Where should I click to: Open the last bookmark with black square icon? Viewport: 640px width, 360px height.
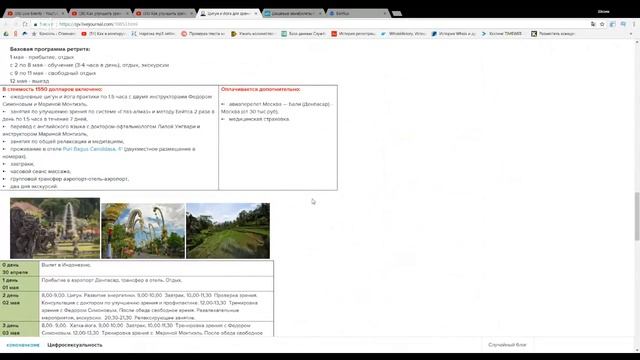click(553, 34)
